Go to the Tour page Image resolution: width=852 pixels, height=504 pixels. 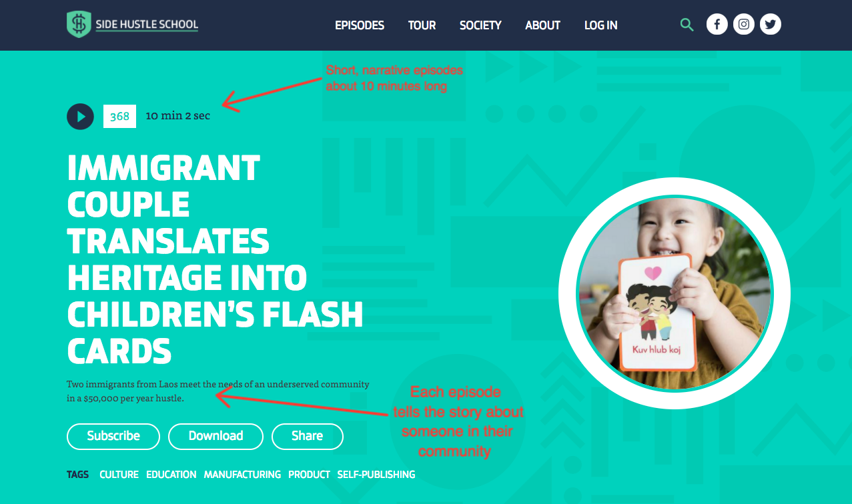coord(422,25)
